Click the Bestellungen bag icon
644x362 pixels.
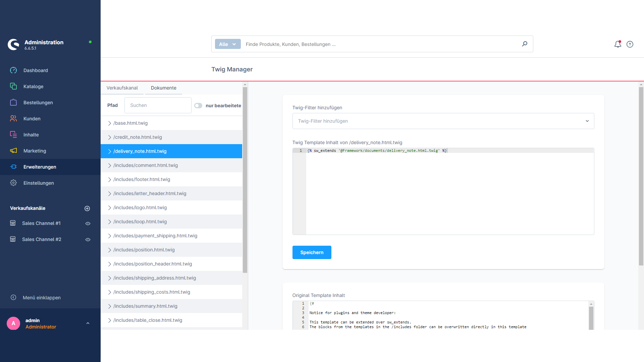[x=13, y=103]
